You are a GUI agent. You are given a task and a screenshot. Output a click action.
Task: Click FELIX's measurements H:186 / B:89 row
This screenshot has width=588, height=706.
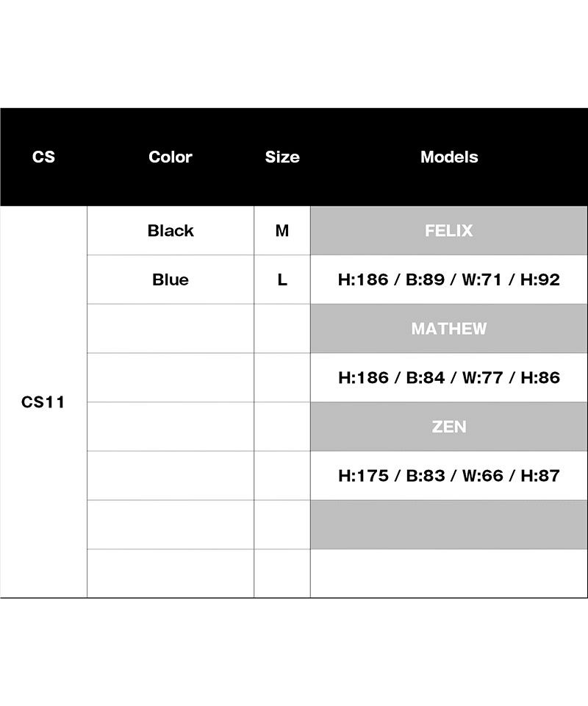(448, 279)
